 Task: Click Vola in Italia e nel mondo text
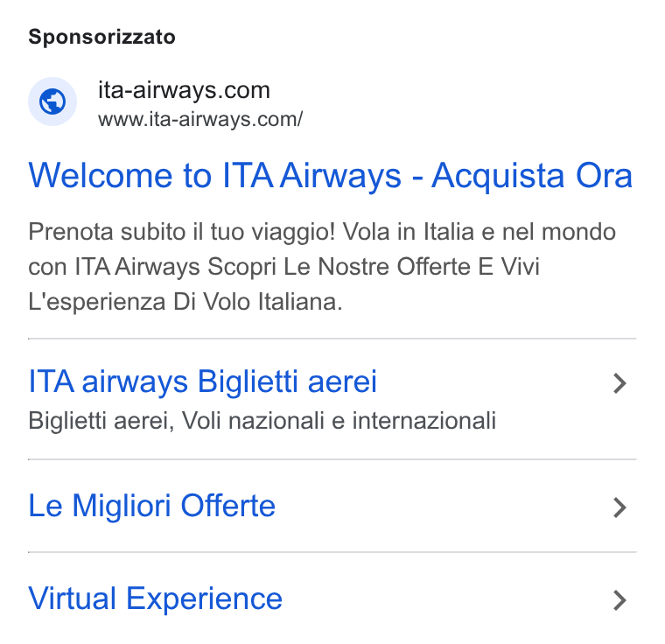pos(479,232)
